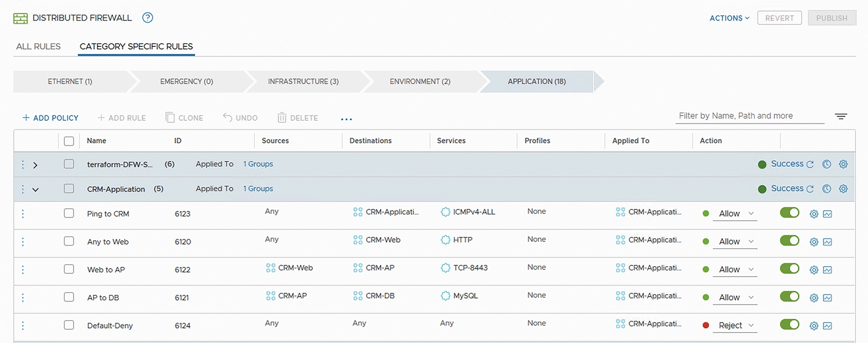
Task: Open Action dropdown for Ping to CRM
Action: (x=735, y=214)
